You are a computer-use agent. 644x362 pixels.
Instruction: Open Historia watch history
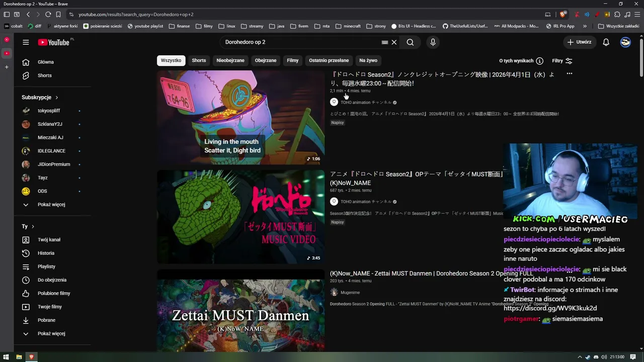(52, 253)
